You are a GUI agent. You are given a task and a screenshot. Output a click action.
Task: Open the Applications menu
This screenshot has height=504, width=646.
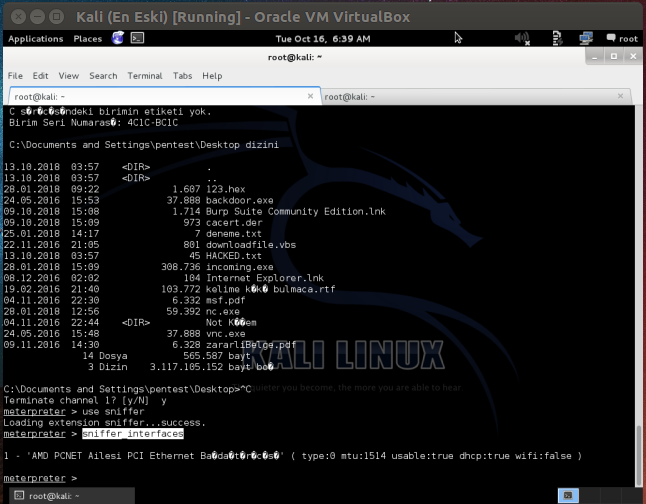pos(35,39)
